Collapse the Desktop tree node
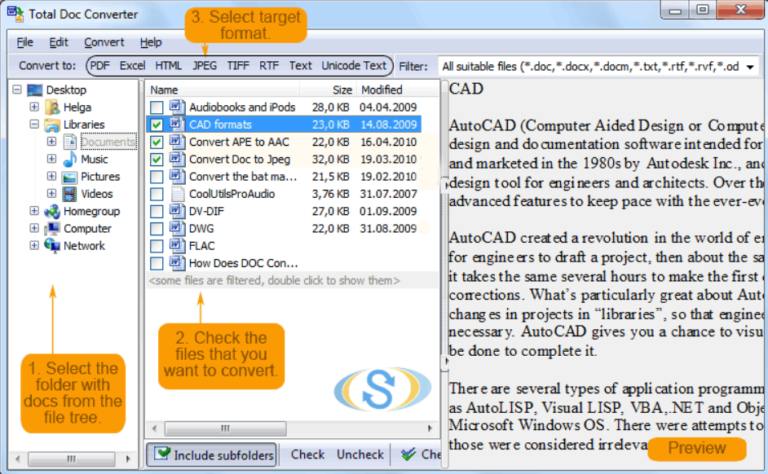This screenshot has height=474, width=768. (17, 90)
